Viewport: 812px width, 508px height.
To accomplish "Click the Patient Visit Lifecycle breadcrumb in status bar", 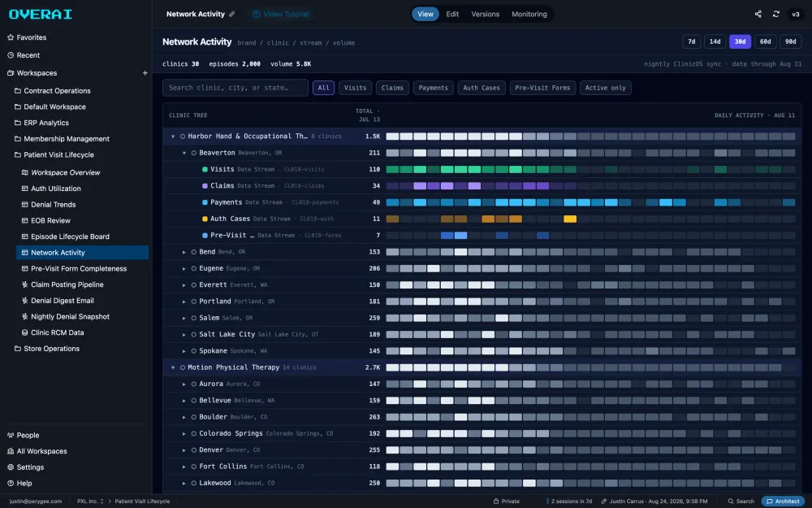I will tap(142, 501).
